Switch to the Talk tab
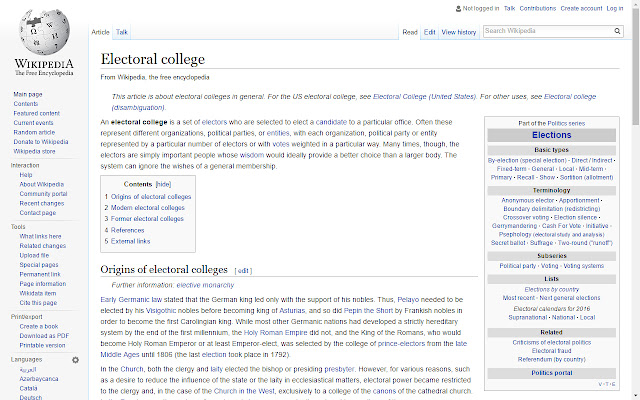The width and height of the screenshot is (640, 400). click(x=122, y=32)
